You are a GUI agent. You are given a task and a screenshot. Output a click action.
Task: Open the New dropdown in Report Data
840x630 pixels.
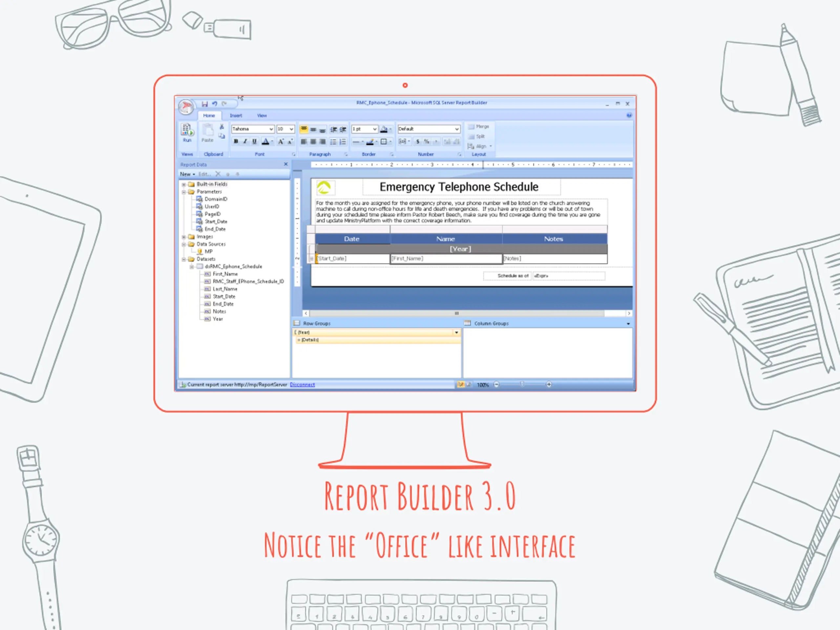click(x=188, y=174)
